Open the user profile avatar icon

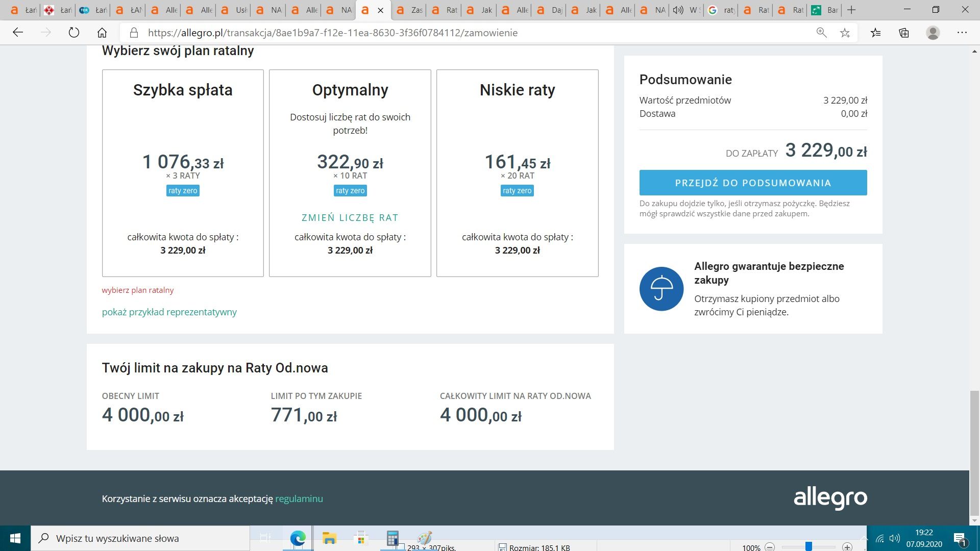933,33
